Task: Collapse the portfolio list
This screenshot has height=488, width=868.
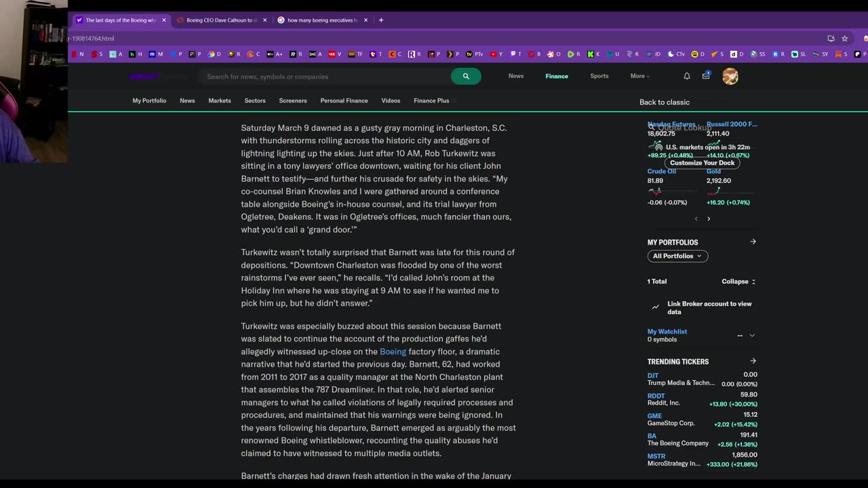Action: (x=738, y=281)
